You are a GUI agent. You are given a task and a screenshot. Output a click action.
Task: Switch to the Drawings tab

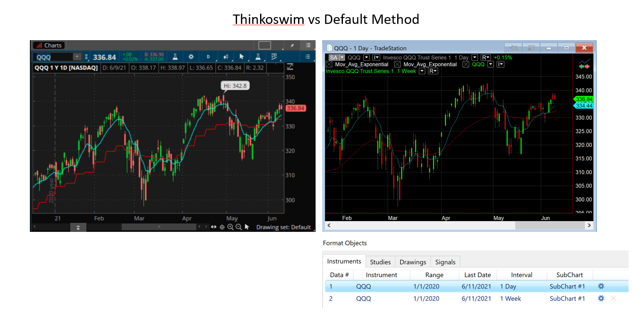(413, 262)
